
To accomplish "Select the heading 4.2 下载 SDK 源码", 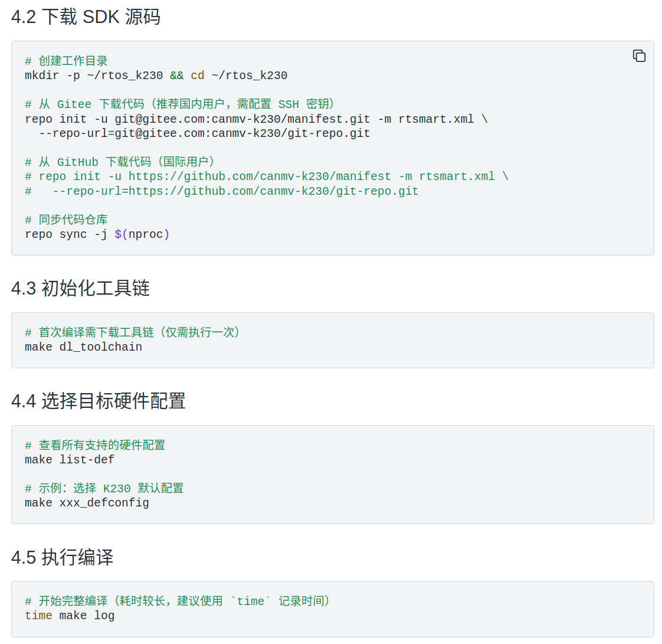I will click(x=84, y=17).
